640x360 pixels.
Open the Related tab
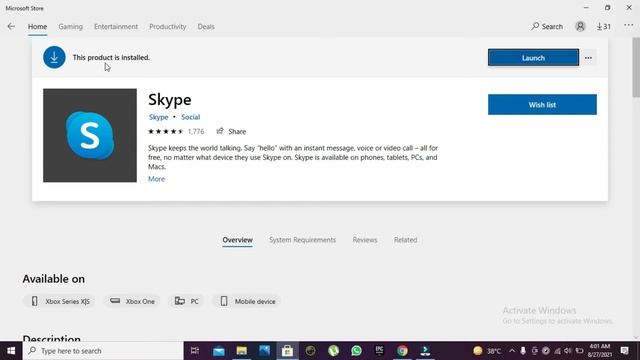[405, 240]
